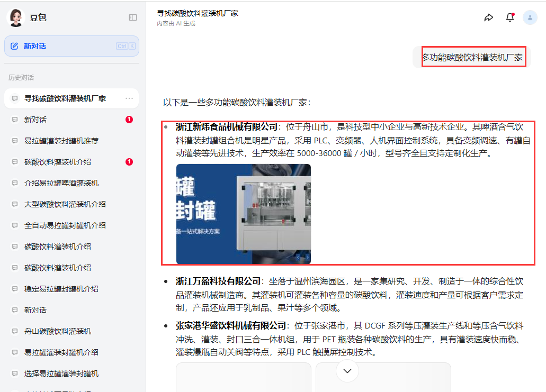Open the 易拉罐灌装封罐机推荐 conversation
The image size is (546, 392).
click(x=61, y=141)
